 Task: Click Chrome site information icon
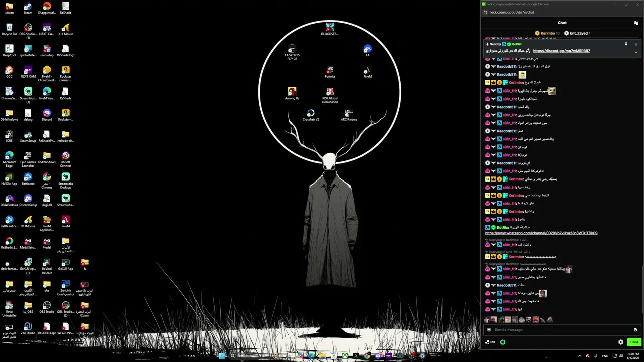click(x=485, y=12)
